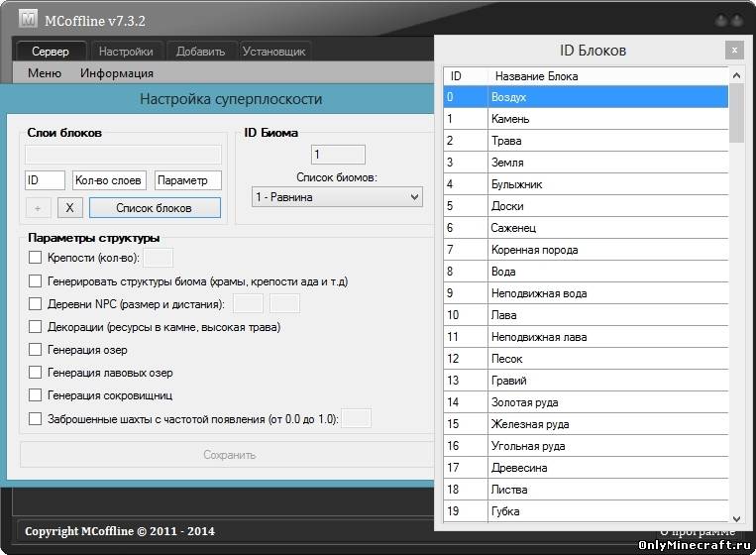Open the Список биомов dropdown

click(x=337, y=197)
